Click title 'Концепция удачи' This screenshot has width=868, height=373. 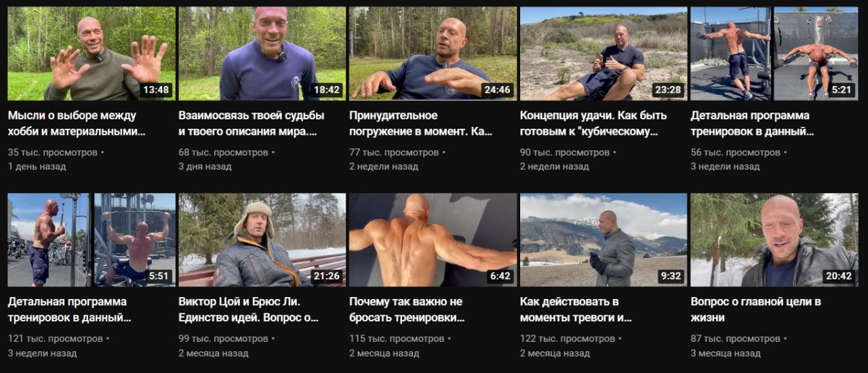click(593, 123)
